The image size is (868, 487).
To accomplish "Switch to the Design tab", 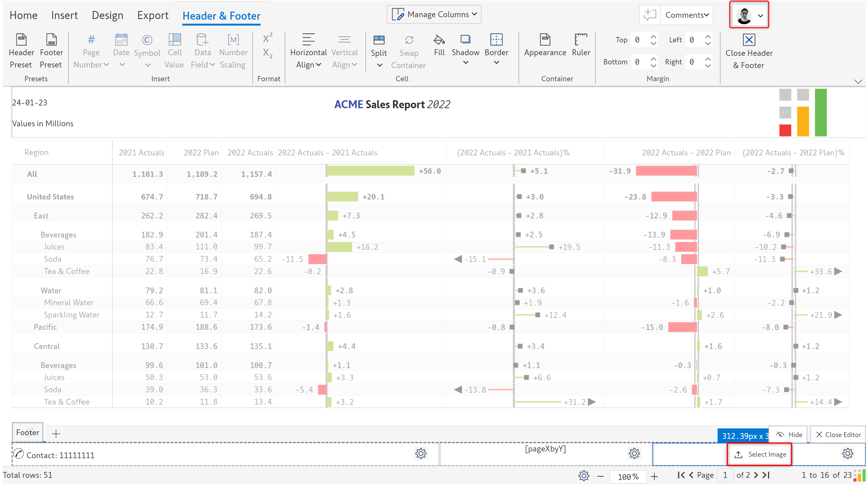I will point(108,15).
